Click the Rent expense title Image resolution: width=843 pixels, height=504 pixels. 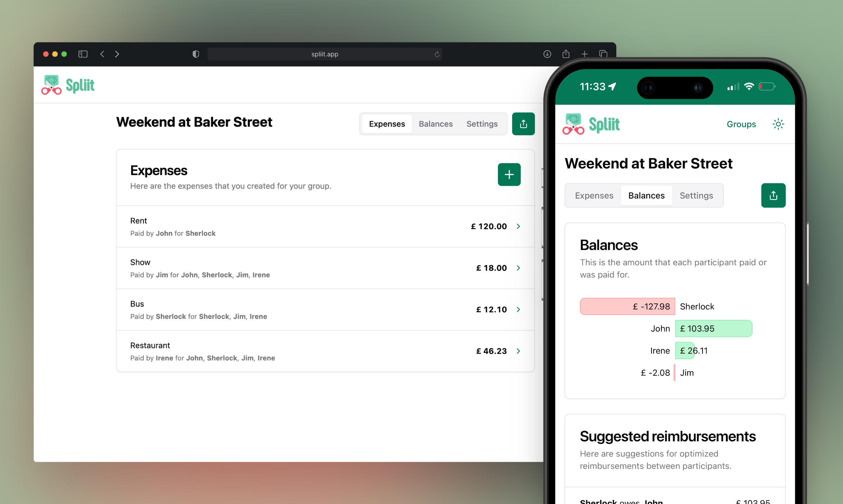(x=138, y=221)
